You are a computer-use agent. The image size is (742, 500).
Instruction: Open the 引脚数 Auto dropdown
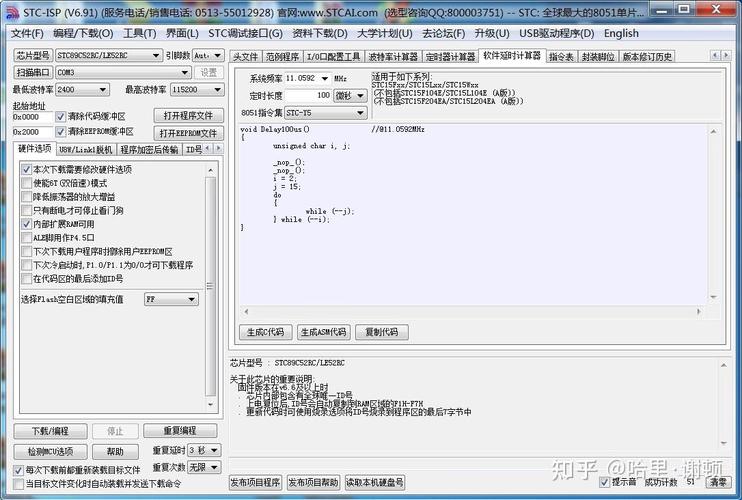click(x=208, y=55)
